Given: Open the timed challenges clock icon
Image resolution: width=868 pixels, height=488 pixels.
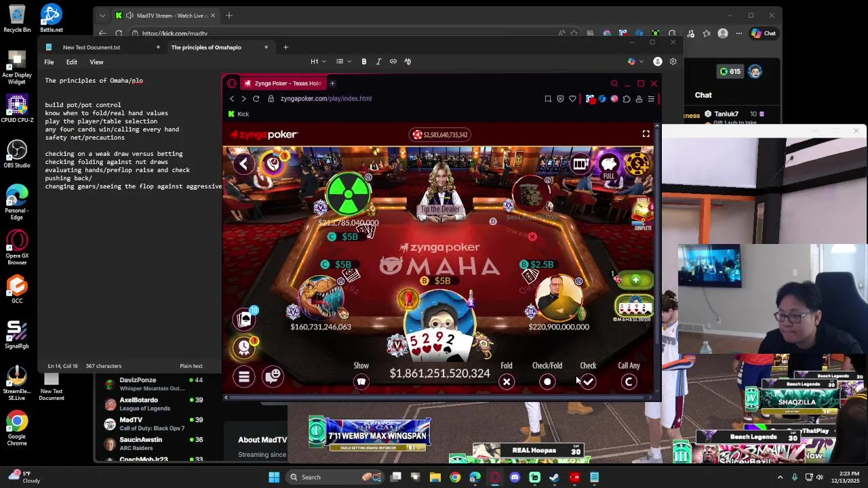Looking at the screenshot, I should [x=245, y=347].
